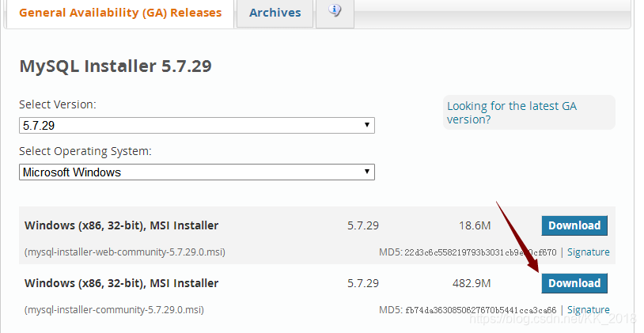This screenshot has width=644, height=333.
Task: Click the mysql-installer-community-5.7.29.0.msi filename
Action: pos(114,310)
